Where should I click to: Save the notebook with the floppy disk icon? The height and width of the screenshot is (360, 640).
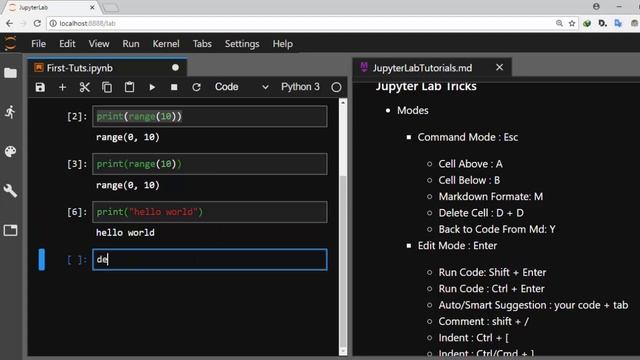[x=40, y=87]
